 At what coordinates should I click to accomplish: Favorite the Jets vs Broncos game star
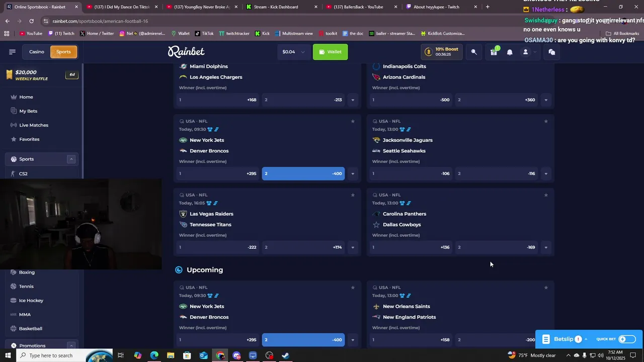[x=353, y=121]
